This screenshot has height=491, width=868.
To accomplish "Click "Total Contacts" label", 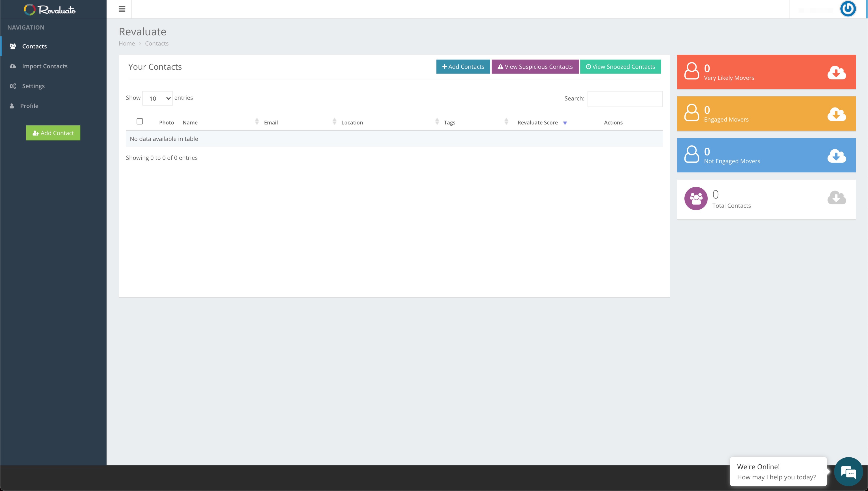I will (x=731, y=206).
